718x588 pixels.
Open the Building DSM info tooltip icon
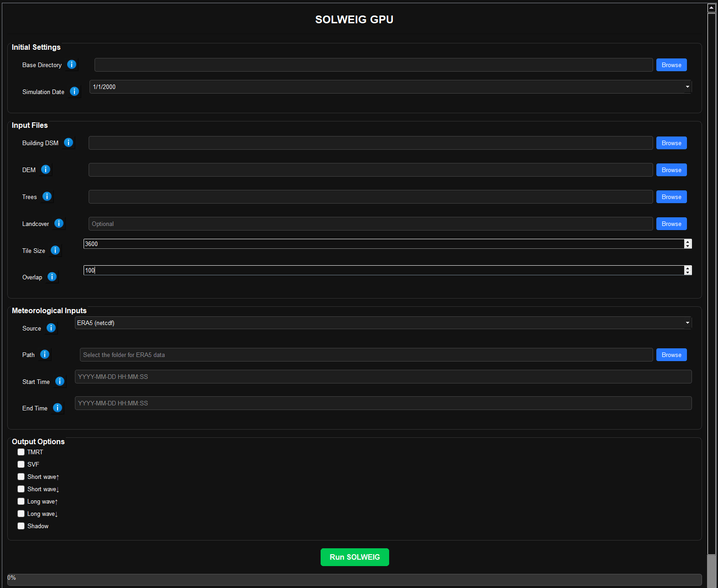pyautogui.click(x=69, y=142)
